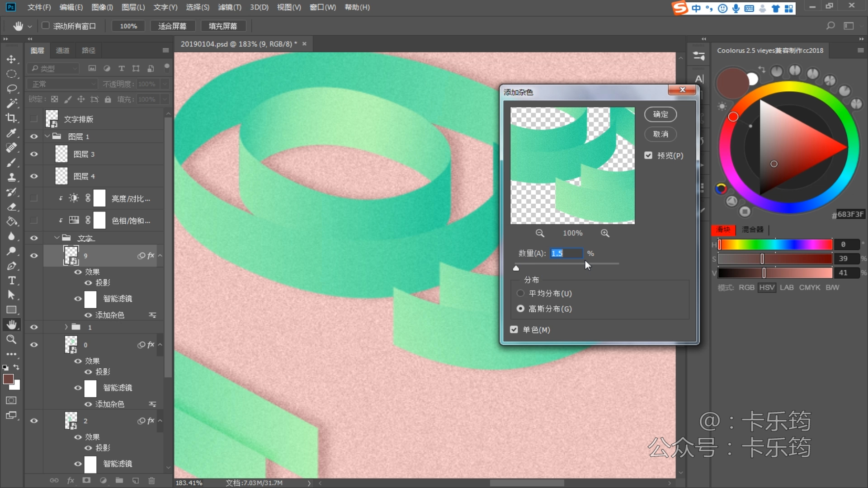
Task: Click create new group folder icon
Action: click(x=119, y=480)
